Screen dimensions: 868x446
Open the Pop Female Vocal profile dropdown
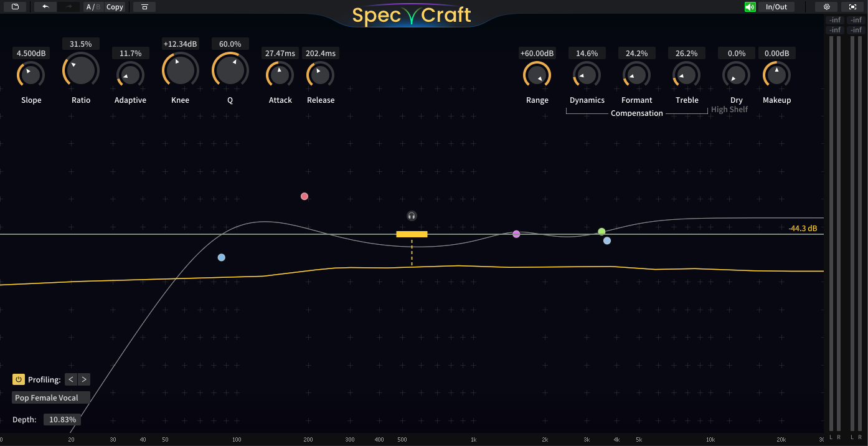point(51,398)
